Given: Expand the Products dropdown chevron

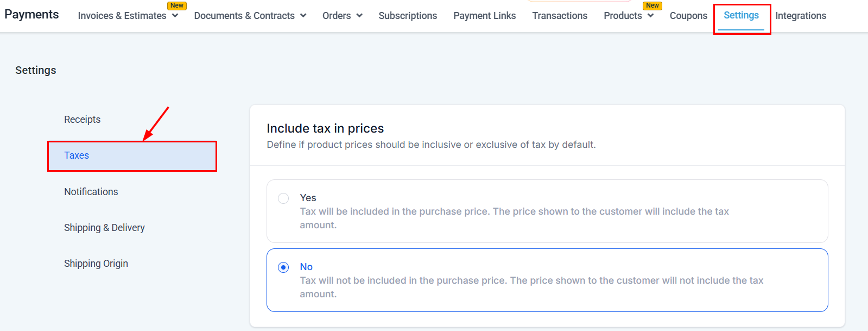Looking at the screenshot, I should pyautogui.click(x=650, y=16).
